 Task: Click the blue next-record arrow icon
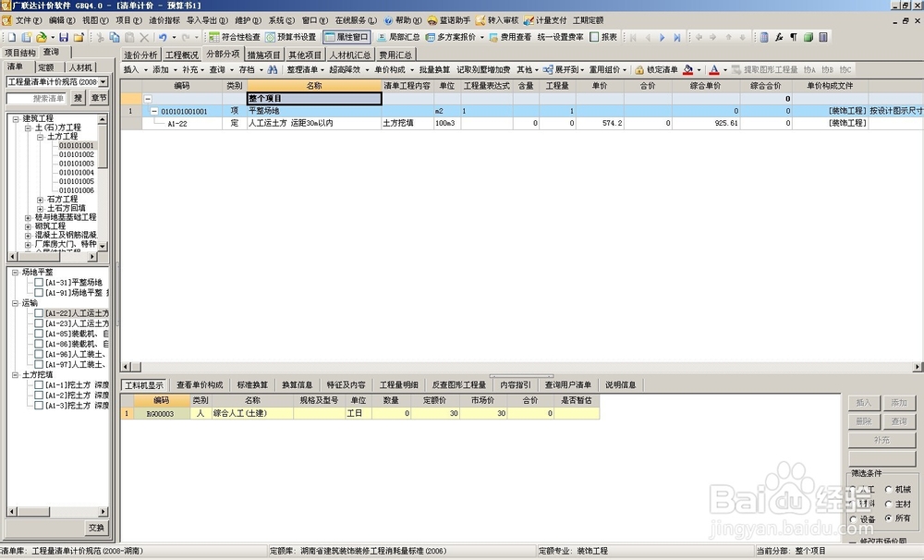[x=663, y=37]
